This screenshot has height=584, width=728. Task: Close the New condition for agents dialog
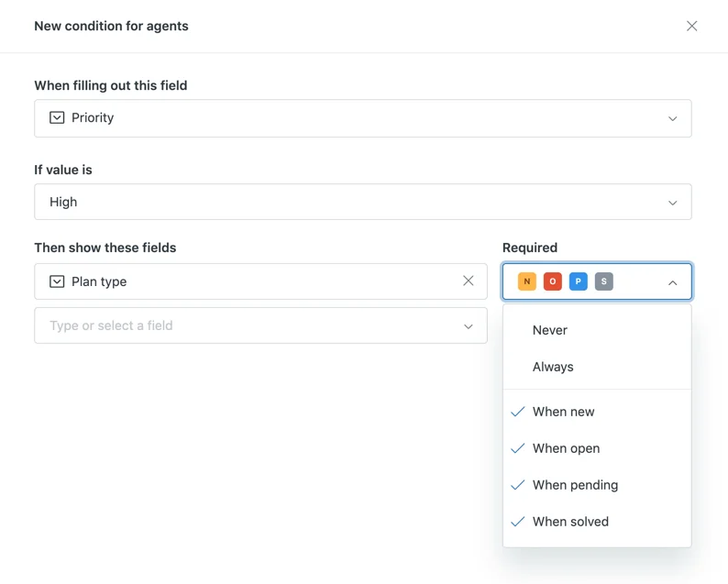tap(692, 26)
